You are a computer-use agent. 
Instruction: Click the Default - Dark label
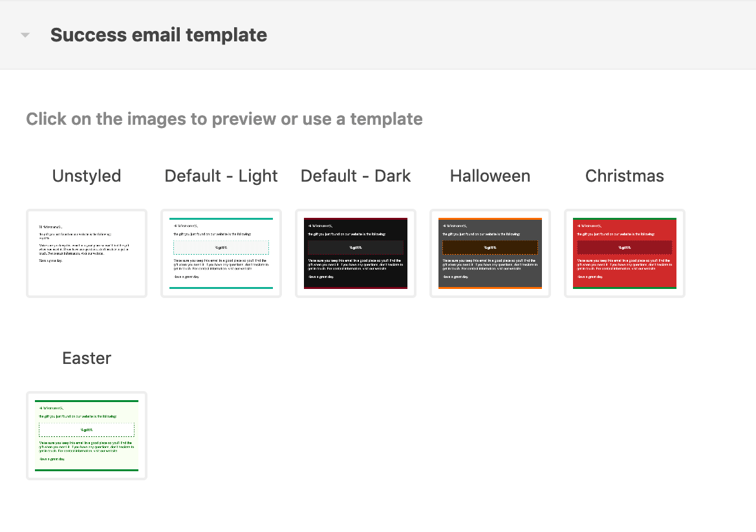pyautogui.click(x=355, y=176)
